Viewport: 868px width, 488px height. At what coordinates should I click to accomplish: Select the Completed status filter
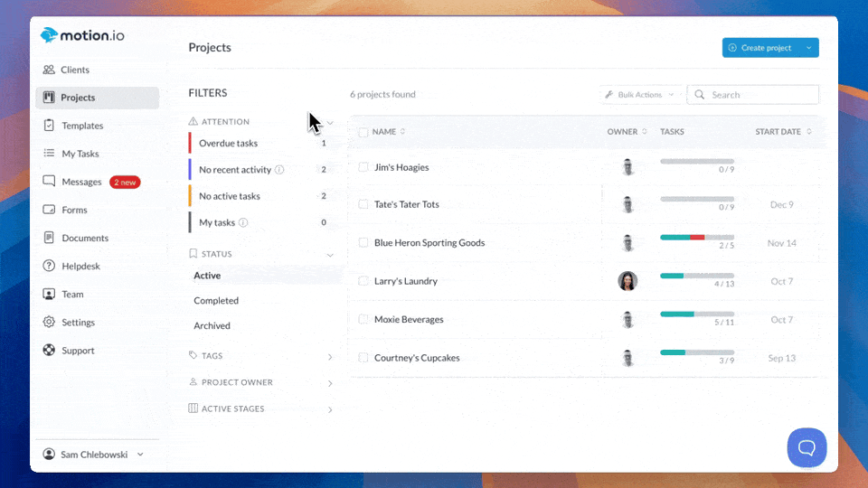pos(216,300)
